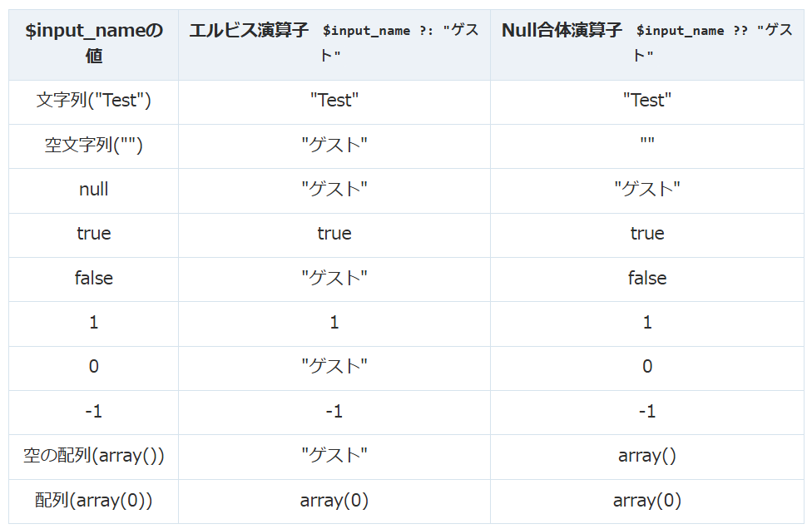
Task: Click the false result under Null合体演算子 column
Action: point(647,279)
